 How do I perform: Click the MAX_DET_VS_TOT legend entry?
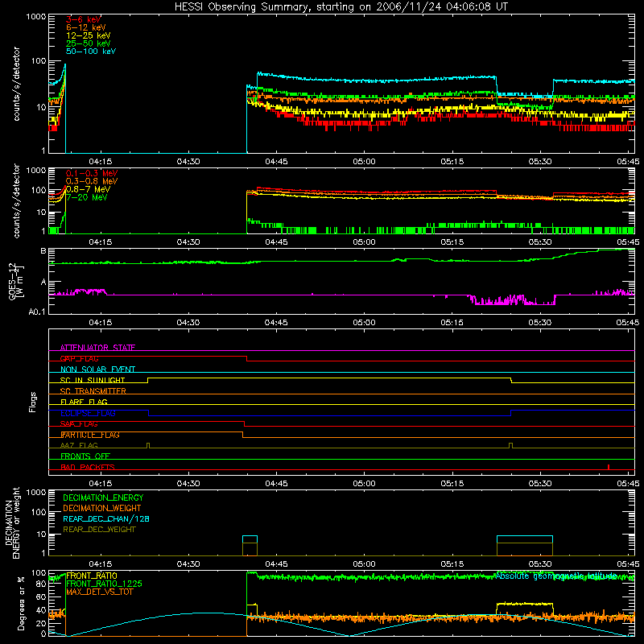[100, 592]
